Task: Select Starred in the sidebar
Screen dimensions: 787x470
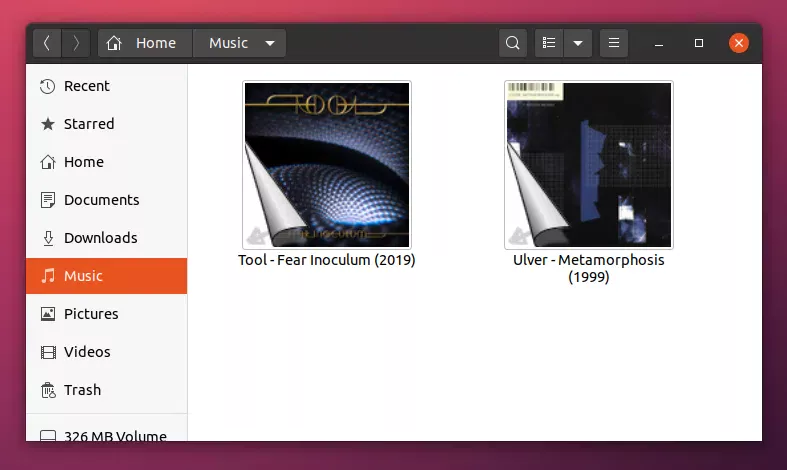Action: tap(89, 124)
